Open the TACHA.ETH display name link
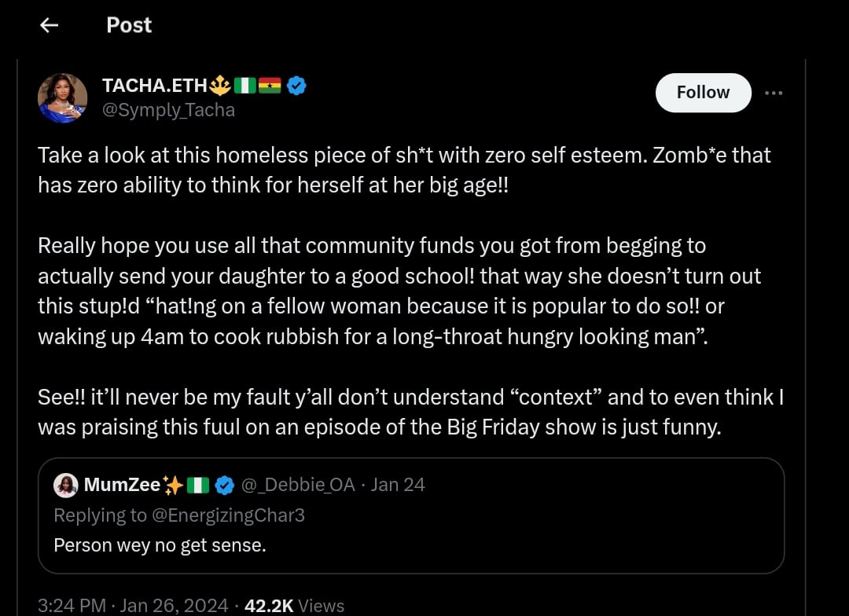The width and height of the screenshot is (849, 616). [x=154, y=86]
